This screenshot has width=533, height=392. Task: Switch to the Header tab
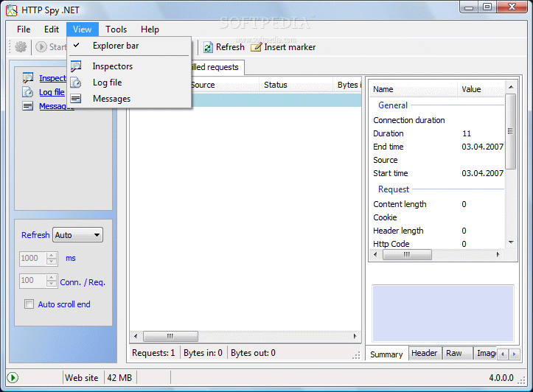[424, 353]
